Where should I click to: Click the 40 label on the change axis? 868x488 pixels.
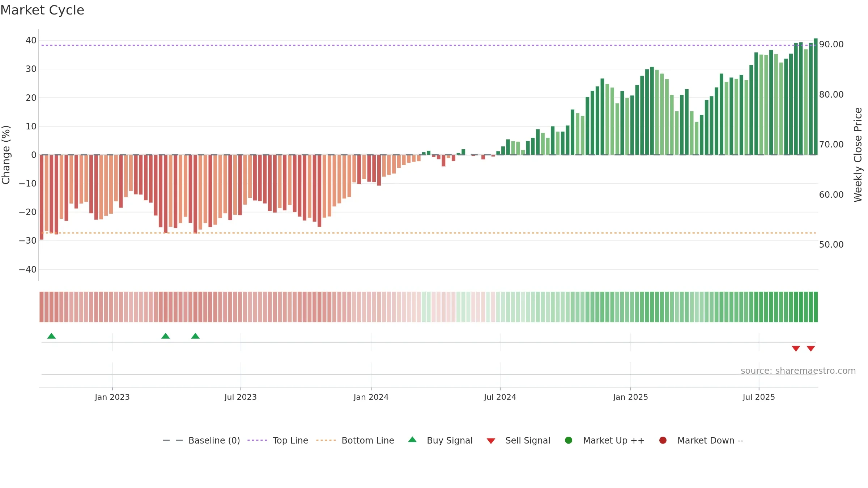point(31,40)
